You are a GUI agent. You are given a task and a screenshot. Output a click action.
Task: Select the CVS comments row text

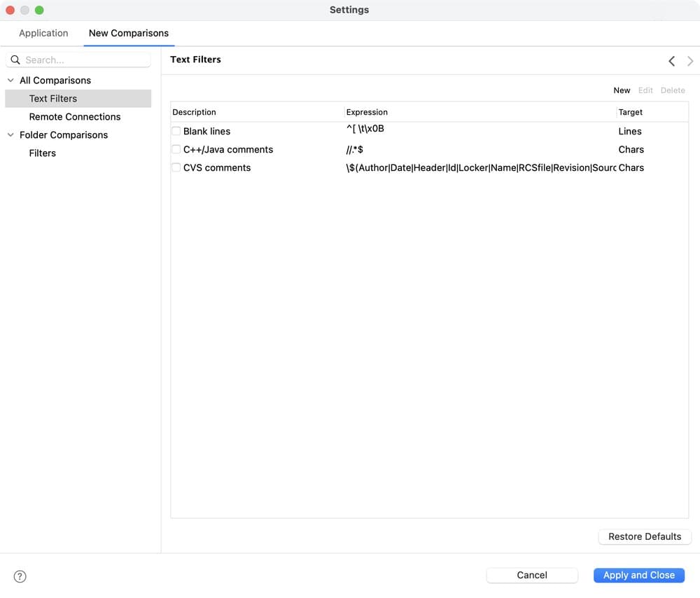217,168
